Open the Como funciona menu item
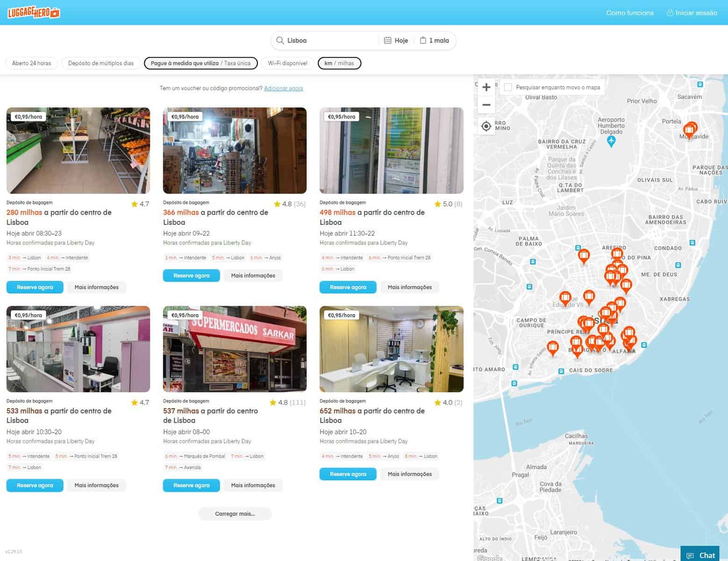 [x=630, y=13]
